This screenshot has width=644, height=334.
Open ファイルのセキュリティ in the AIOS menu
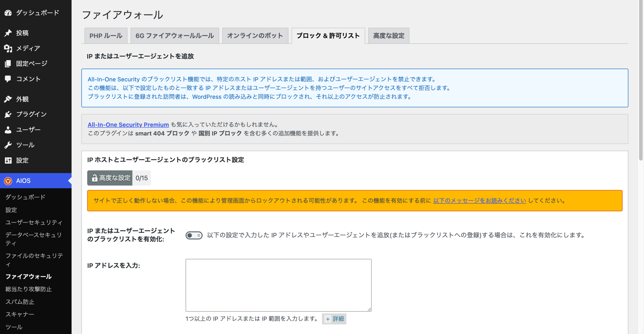tap(34, 260)
